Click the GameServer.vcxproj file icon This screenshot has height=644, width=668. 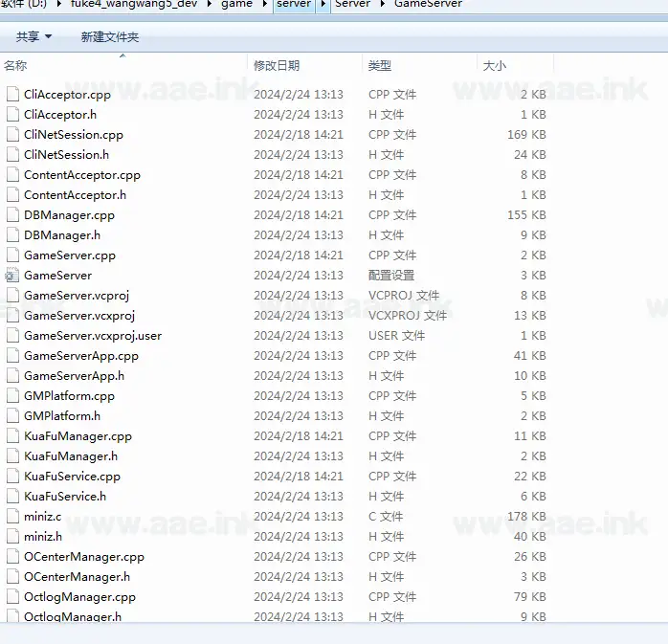point(12,315)
